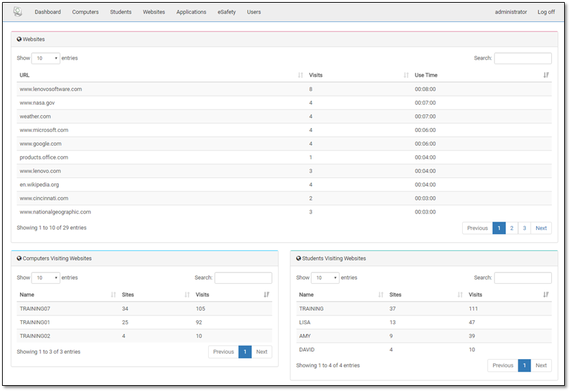Click the Websites table search field
Screen dimensions: 571x392
click(522, 58)
